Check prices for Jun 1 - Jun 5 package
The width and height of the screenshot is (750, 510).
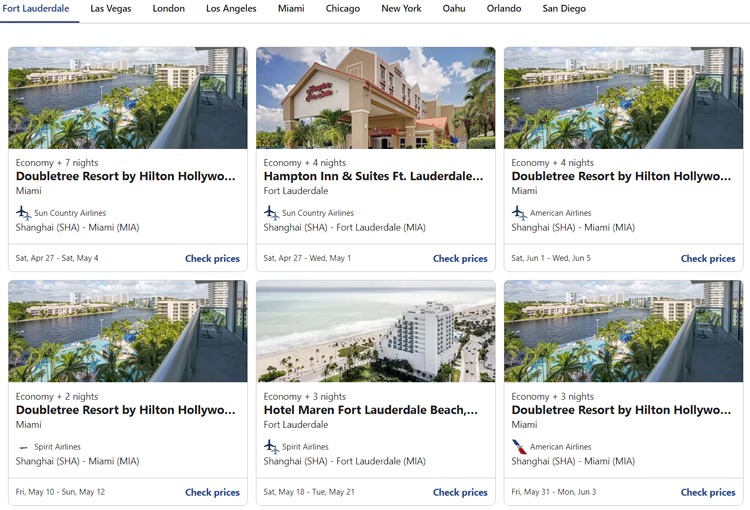pos(708,258)
